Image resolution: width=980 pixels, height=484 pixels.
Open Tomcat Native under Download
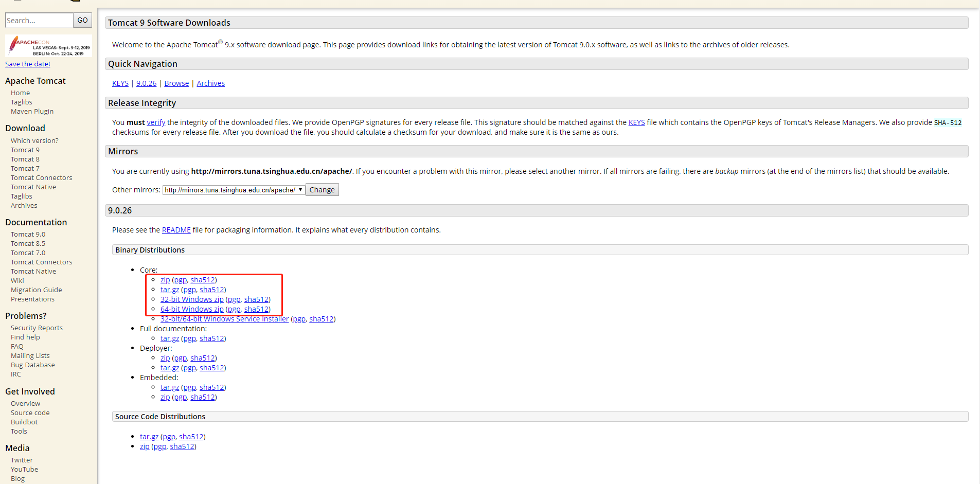point(33,187)
